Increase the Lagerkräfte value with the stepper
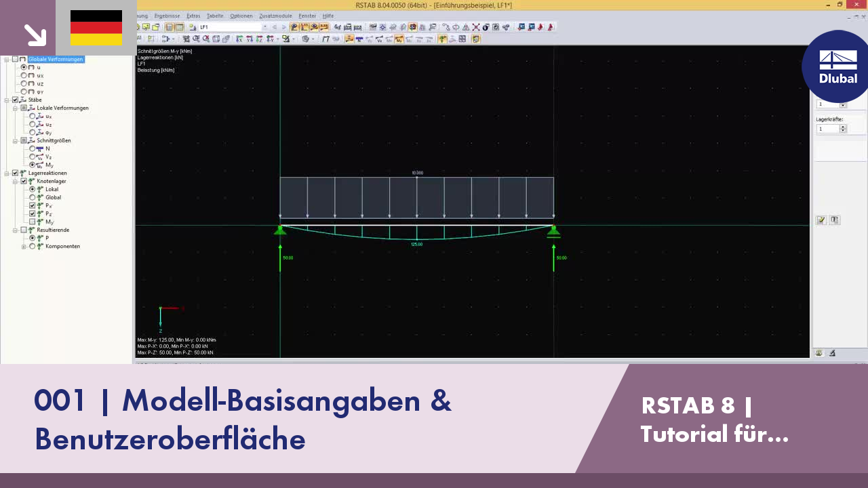This screenshot has width=868, height=488. coord(843,127)
